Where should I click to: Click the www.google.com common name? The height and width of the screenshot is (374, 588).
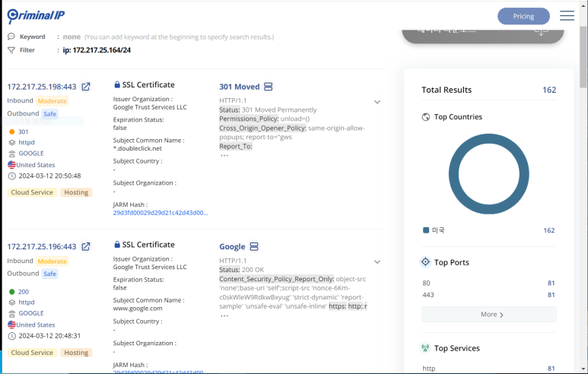(x=138, y=309)
